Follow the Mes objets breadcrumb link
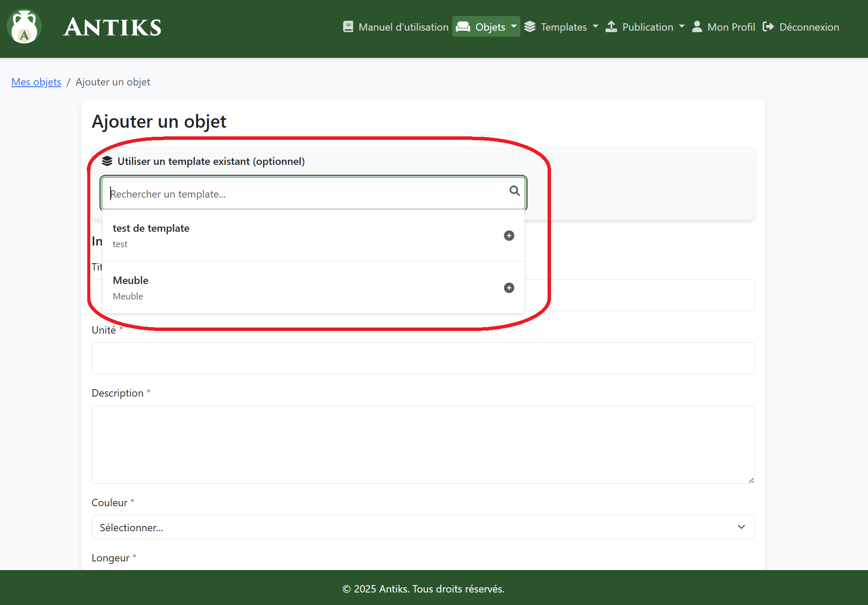 click(36, 82)
